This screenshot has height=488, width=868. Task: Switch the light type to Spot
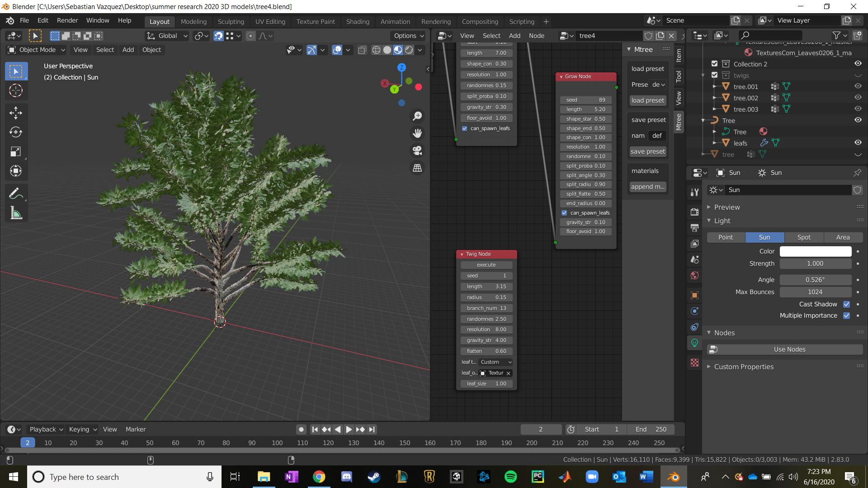[803, 237]
